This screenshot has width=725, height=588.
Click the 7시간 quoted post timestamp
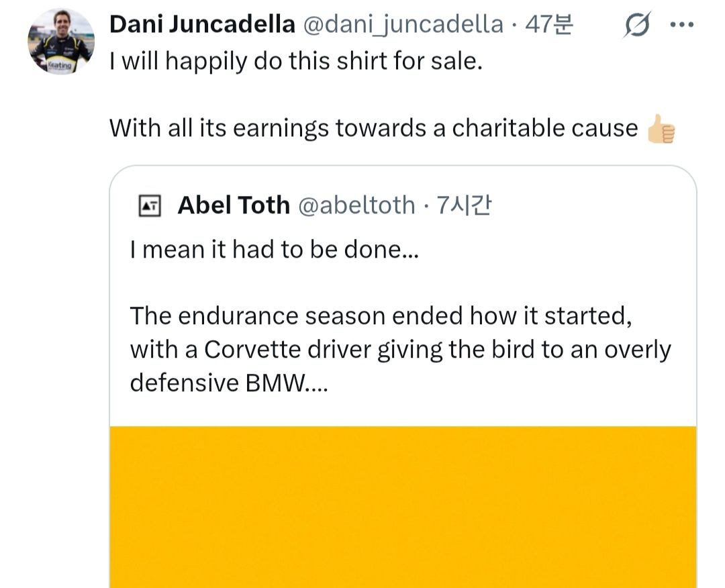[464, 205]
